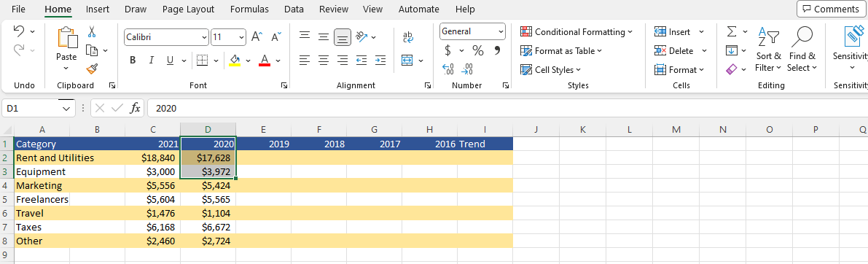Screen dimensions: 868x264
Task: Apply Accounting dollar number format
Action: [x=447, y=50]
